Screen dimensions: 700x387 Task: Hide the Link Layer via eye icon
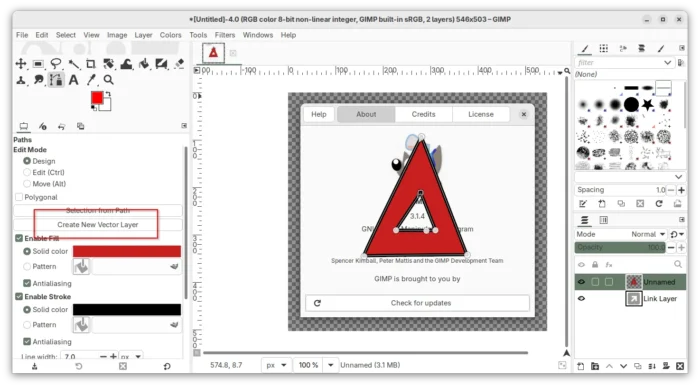coord(581,299)
